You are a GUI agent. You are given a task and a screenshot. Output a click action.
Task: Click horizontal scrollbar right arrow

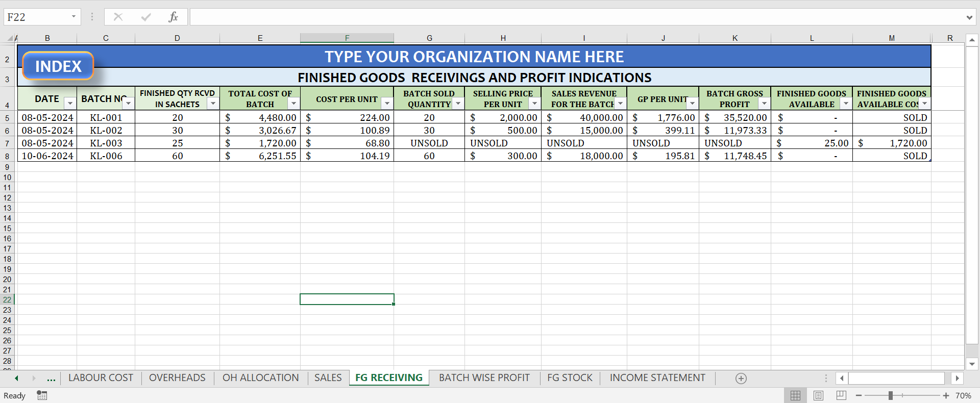(x=957, y=378)
